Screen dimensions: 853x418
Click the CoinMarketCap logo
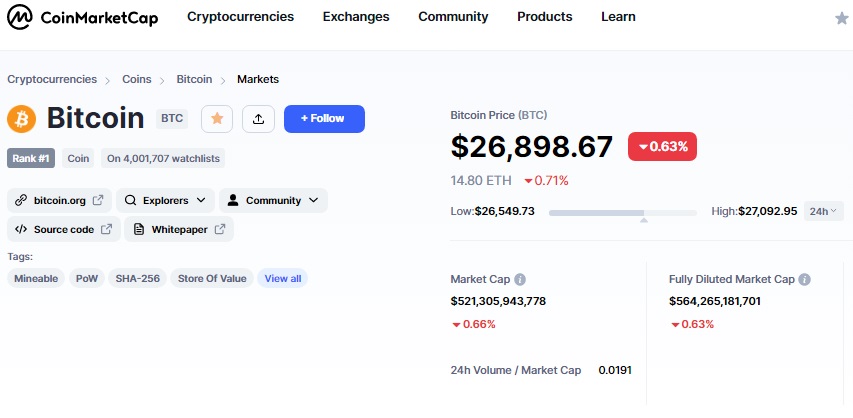click(x=83, y=17)
